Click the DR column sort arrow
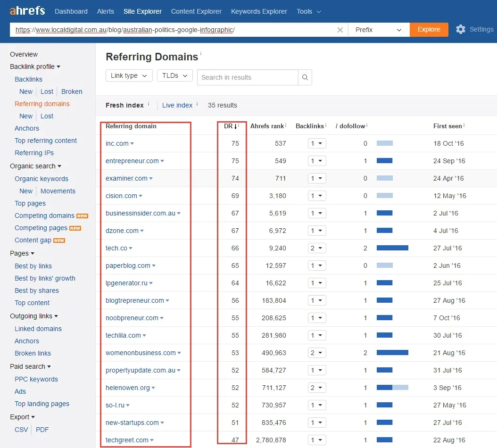The image size is (497, 448). [235, 126]
